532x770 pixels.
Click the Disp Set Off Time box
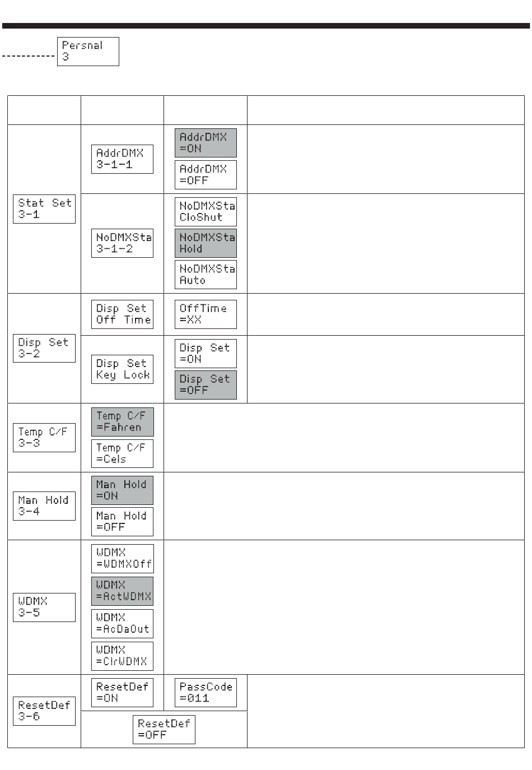122,314
